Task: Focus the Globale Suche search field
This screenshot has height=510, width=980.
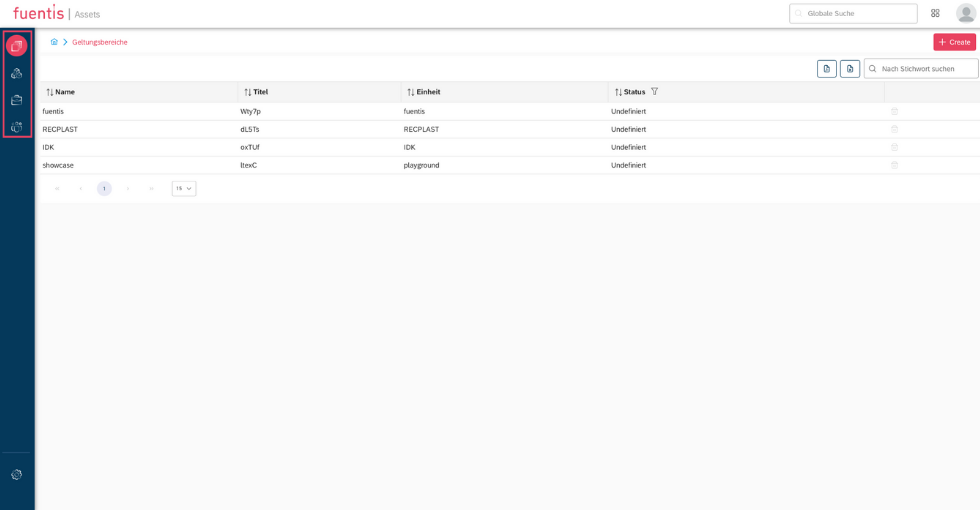Action: pyautogui.click(x=853, y=13)
